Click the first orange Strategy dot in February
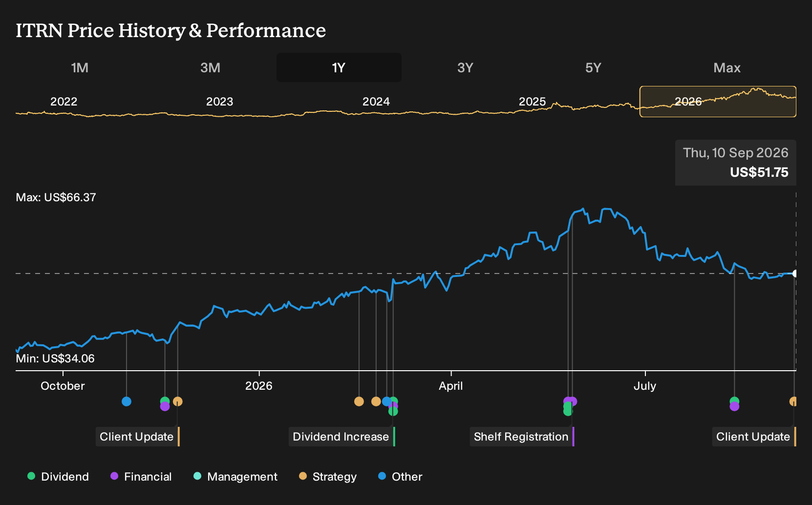812x505 pixels. (359, 401)
